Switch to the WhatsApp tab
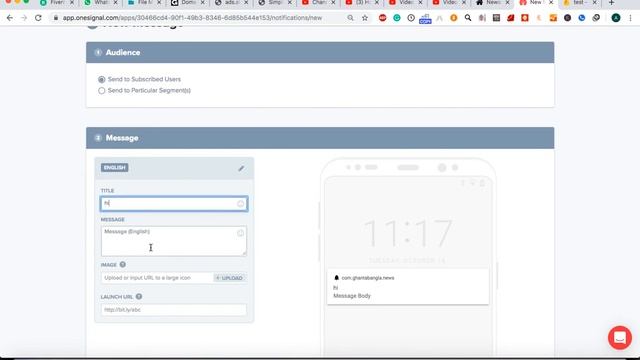The image size is (640, 360). (99, 3)
